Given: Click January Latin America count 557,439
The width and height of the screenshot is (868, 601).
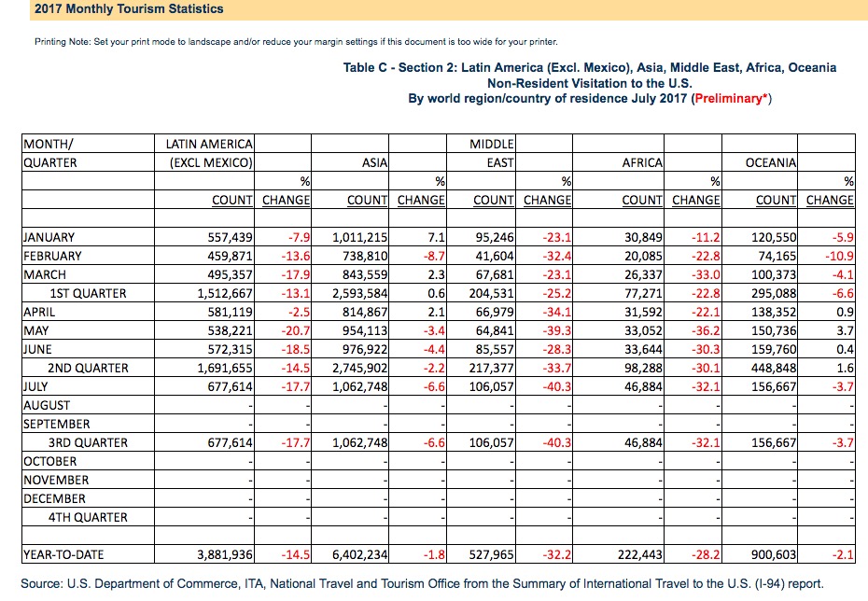Looking at the screenshot, I should click(x=230, y=237).
